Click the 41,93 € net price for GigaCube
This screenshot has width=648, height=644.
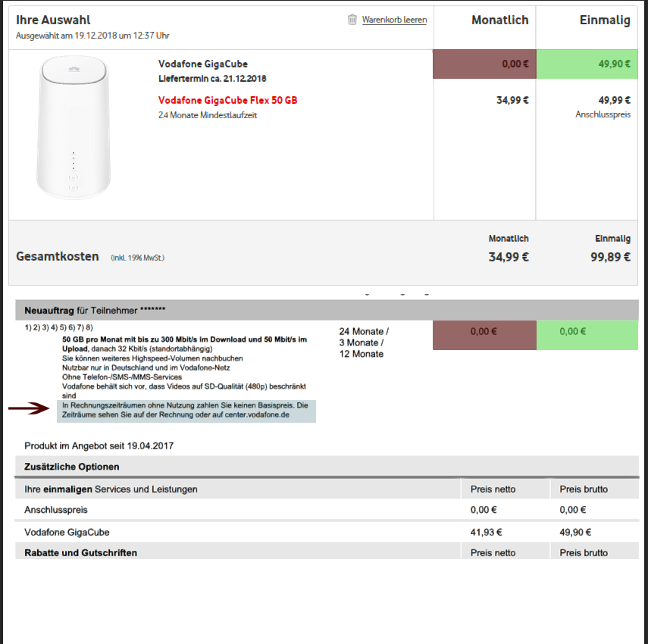[486, 533]
